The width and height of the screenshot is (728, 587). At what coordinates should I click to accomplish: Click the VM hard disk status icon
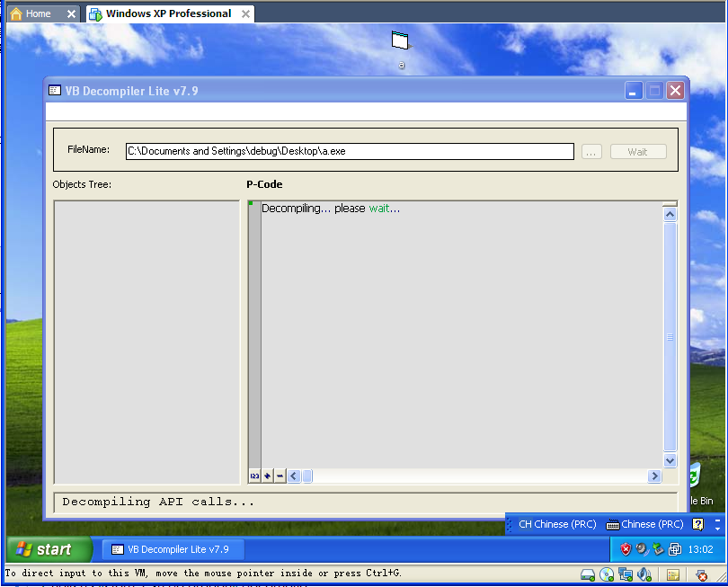click(x=588, y=575)
